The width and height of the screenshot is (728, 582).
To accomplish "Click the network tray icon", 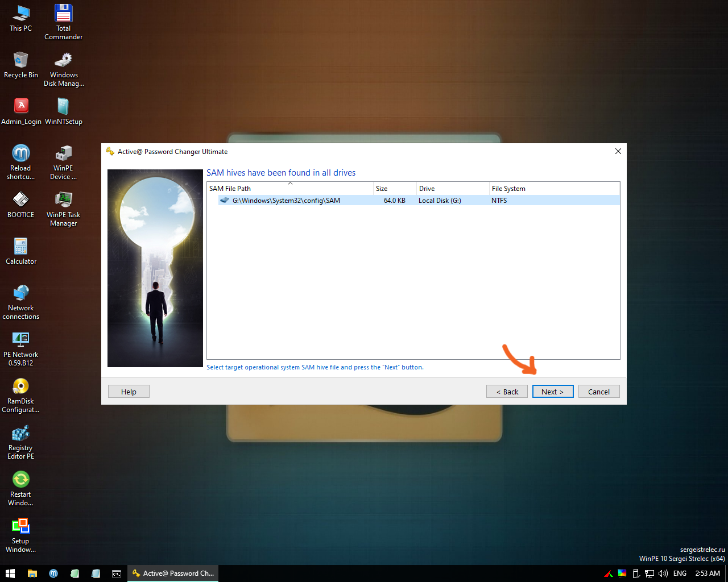I will pyautogui.click(x=650, y=573).
